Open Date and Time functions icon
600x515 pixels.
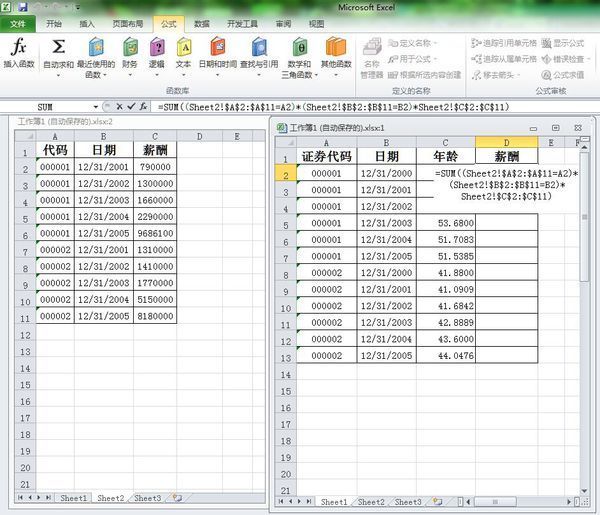click(218, 47)
